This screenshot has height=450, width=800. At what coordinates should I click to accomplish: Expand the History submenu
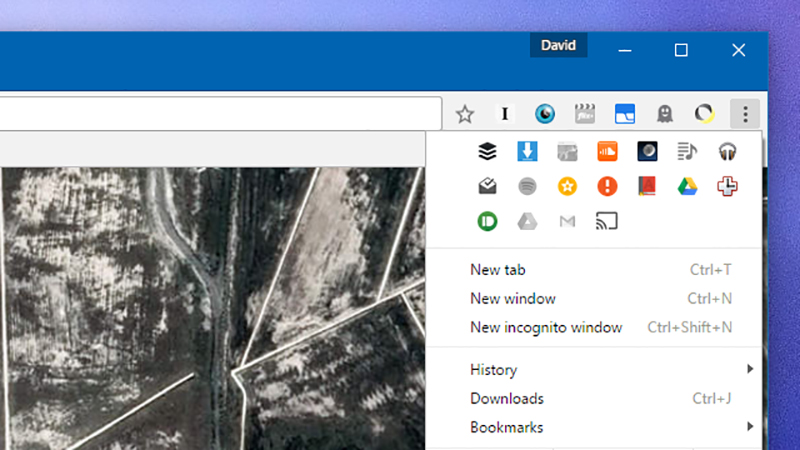(x=594, y=369)
